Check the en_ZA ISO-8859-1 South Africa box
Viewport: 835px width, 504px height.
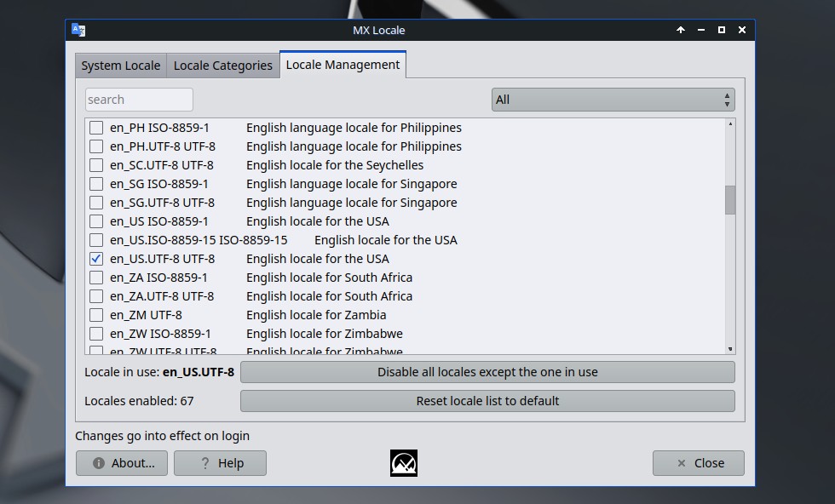pos(95,278)
